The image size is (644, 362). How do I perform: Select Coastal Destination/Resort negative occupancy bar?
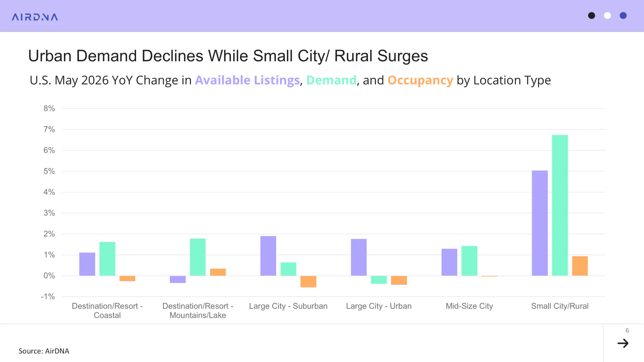coord(127,278)
